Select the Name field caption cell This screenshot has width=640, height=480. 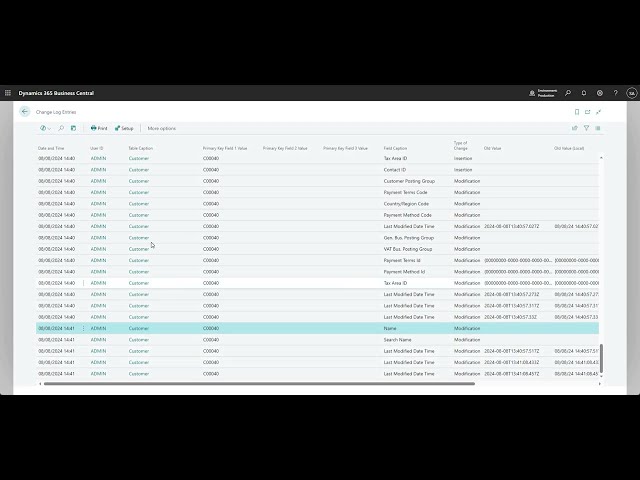390,328
